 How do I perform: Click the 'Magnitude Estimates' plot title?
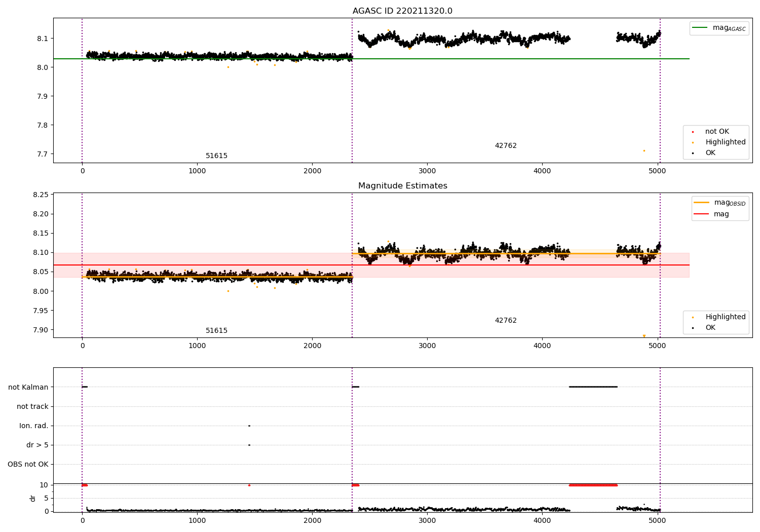[x=402, y=186]
